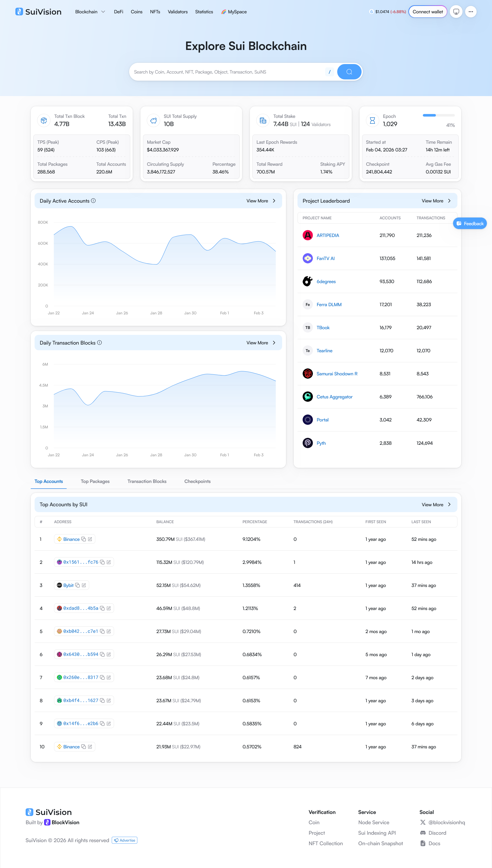Open the X @blockvisionhq social link
This screenshot has height=868, width=492.
[446, 822]
